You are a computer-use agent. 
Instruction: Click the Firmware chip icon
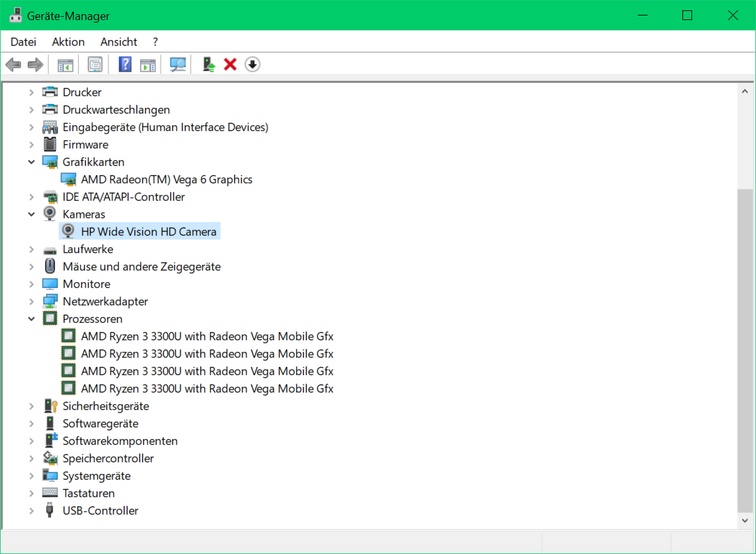click(50, 144)
